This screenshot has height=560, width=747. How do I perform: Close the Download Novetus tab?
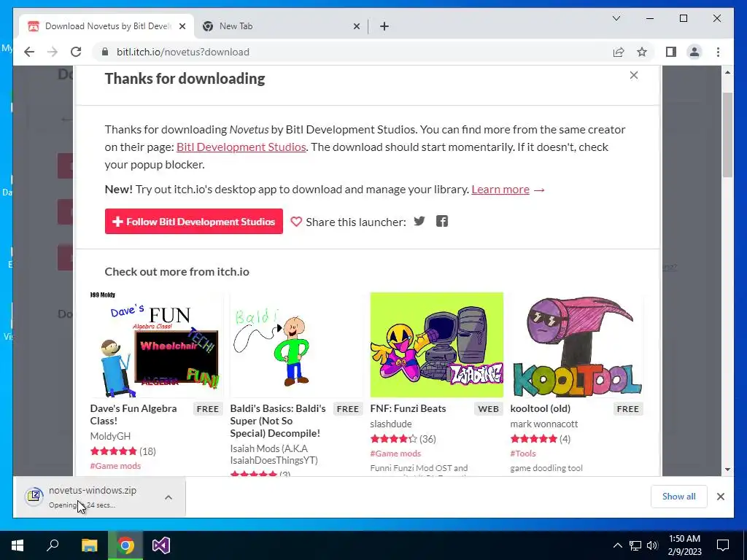(182, 27)
